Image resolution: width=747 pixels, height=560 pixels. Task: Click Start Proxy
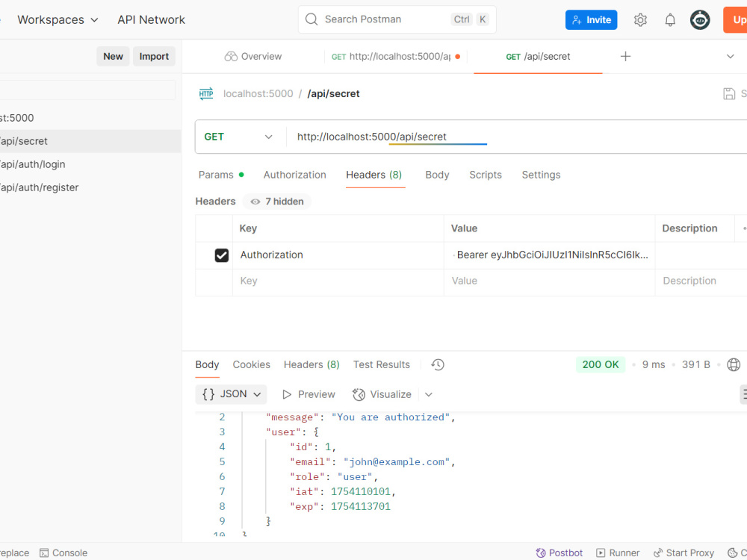[684, 553]
